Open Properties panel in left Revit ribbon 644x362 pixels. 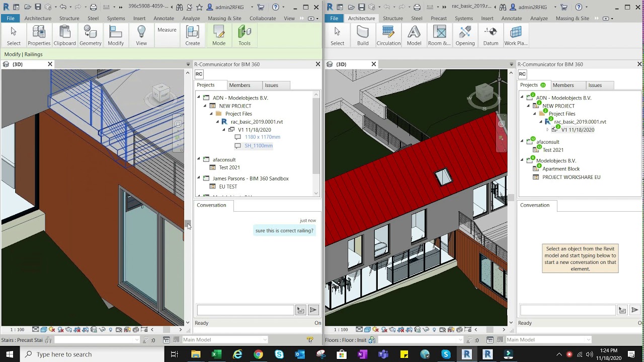[39, 36]
